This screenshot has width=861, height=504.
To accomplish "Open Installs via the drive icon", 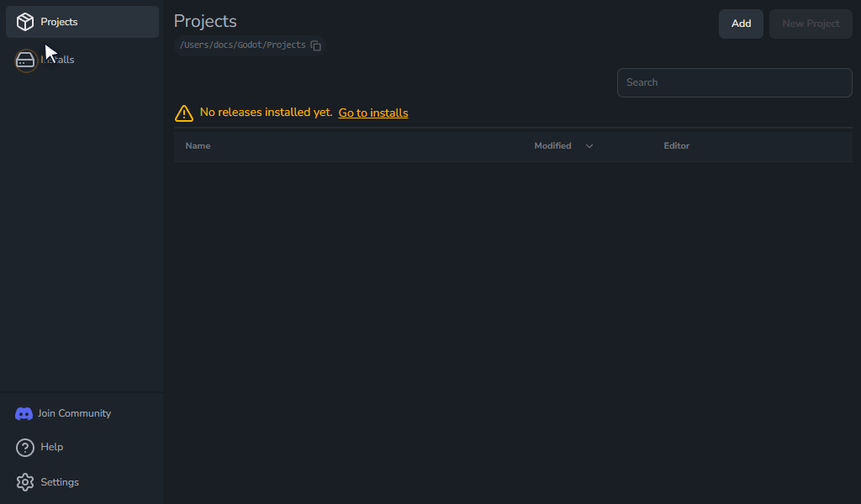I will [x=25, y=60].
